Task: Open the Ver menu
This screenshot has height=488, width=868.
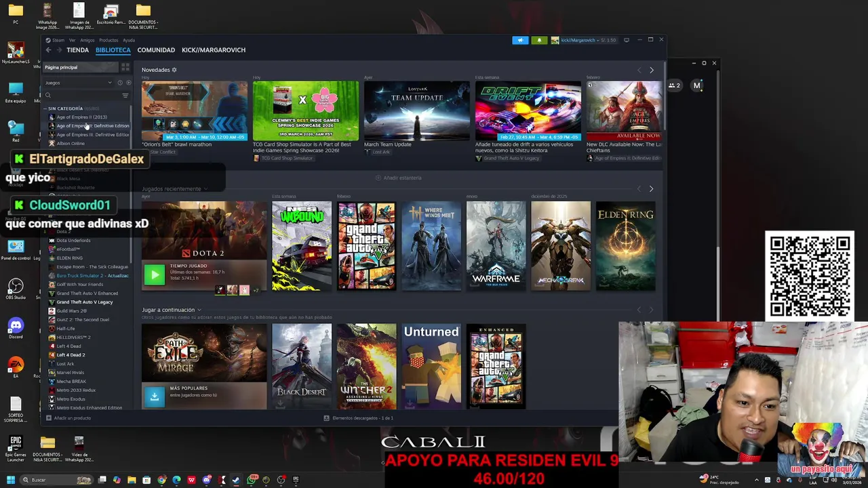Action: tap(72, 40)
